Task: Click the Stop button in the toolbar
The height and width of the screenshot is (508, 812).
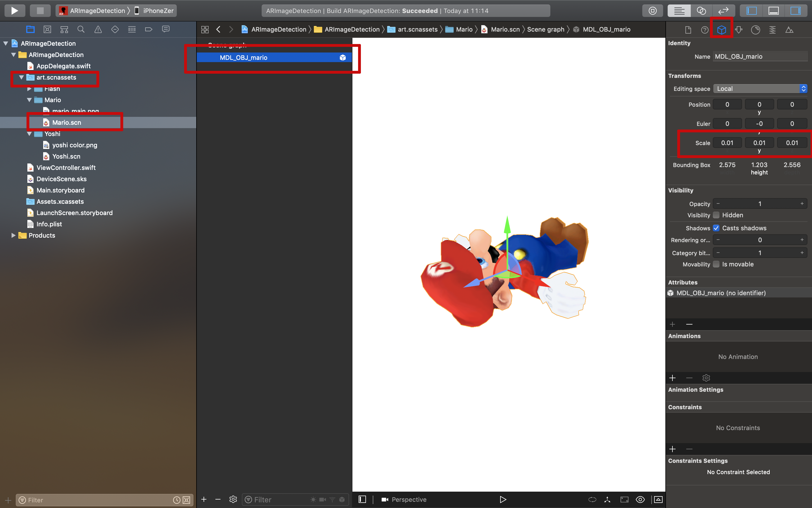Action: 40,11
